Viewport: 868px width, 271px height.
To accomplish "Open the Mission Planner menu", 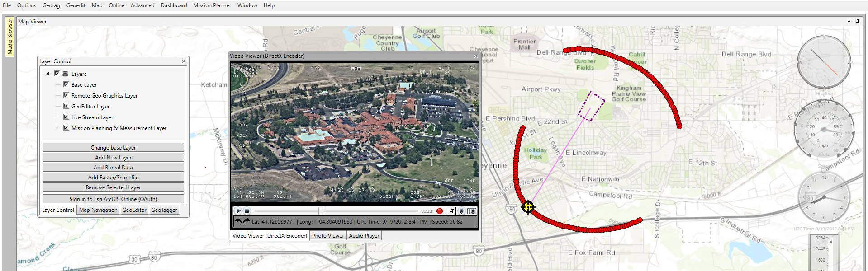I will tap(212, 5).
